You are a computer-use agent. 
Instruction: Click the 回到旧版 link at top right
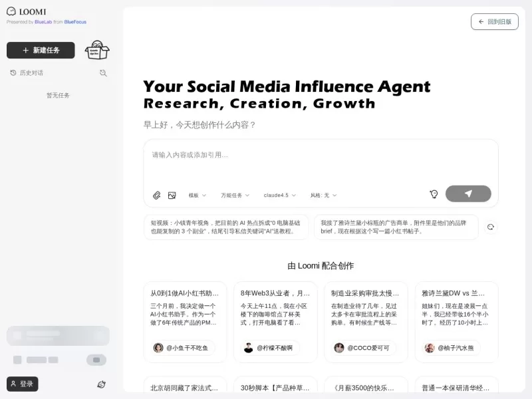click(x=495, y=22)
